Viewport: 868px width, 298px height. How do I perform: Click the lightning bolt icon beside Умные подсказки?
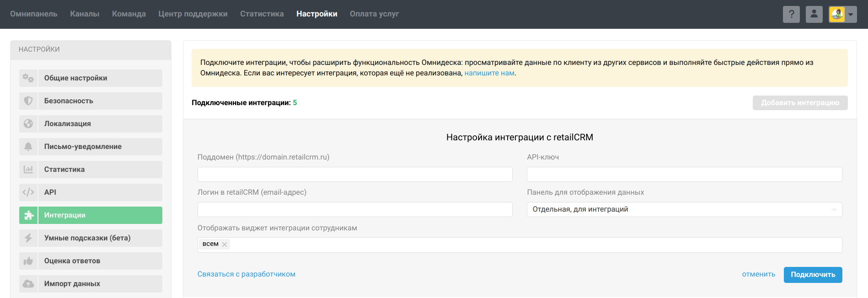click(28, 238)
